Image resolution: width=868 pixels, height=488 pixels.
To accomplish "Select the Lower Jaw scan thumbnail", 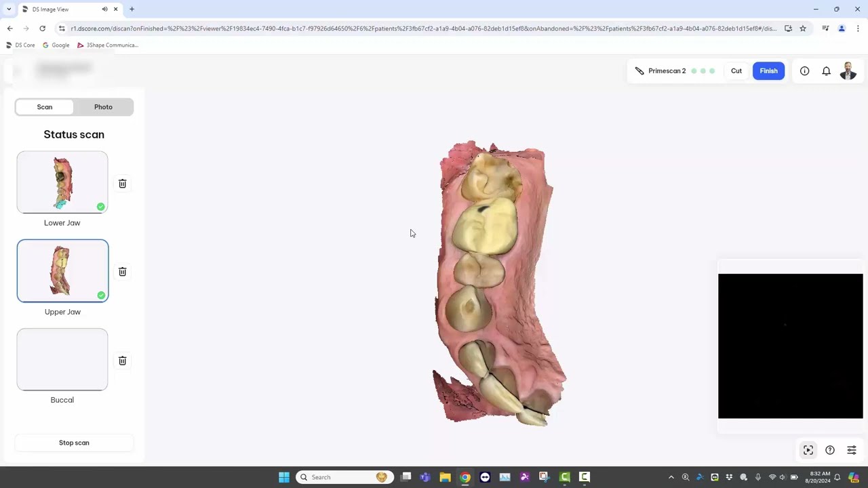I will click(x=62, y=182).
